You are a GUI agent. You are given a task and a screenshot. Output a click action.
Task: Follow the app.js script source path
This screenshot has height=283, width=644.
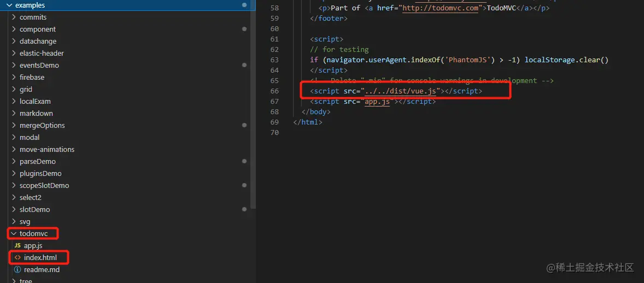pos(377,102)
